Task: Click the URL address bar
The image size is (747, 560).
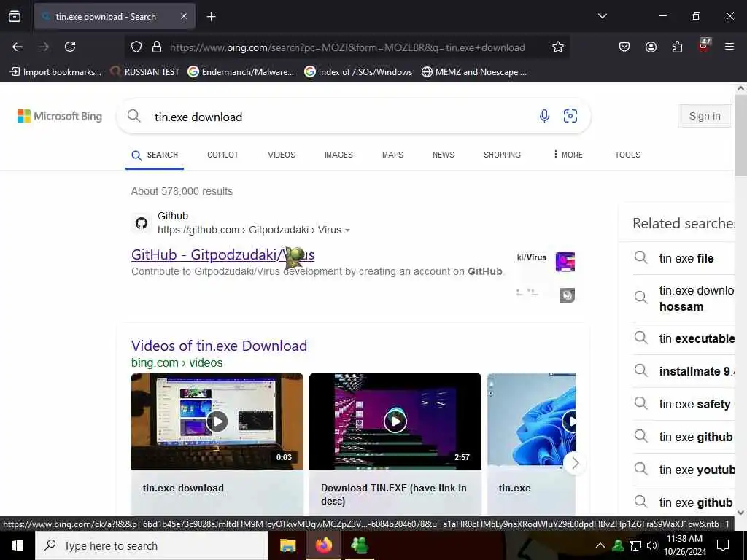Action: 347,47
